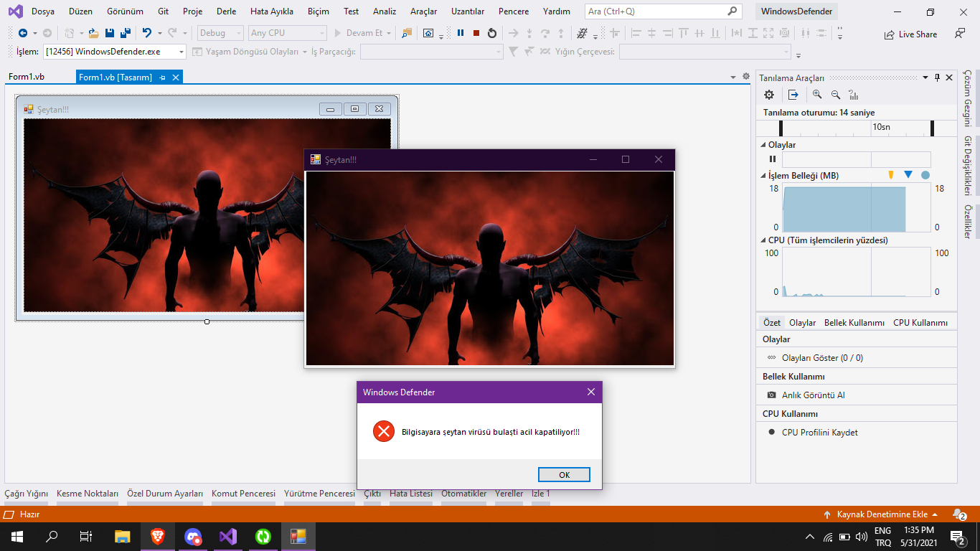This screenshot has height=551, width=980.
Task: Open the Live Share feedback person icon
Action: (x=960, y=33)
